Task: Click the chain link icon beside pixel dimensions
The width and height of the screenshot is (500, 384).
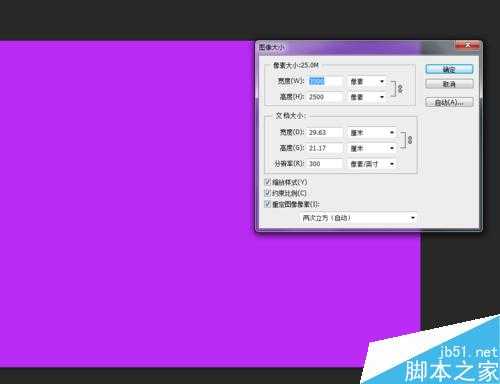Action: pyautogui.click(x=400, y=89)
